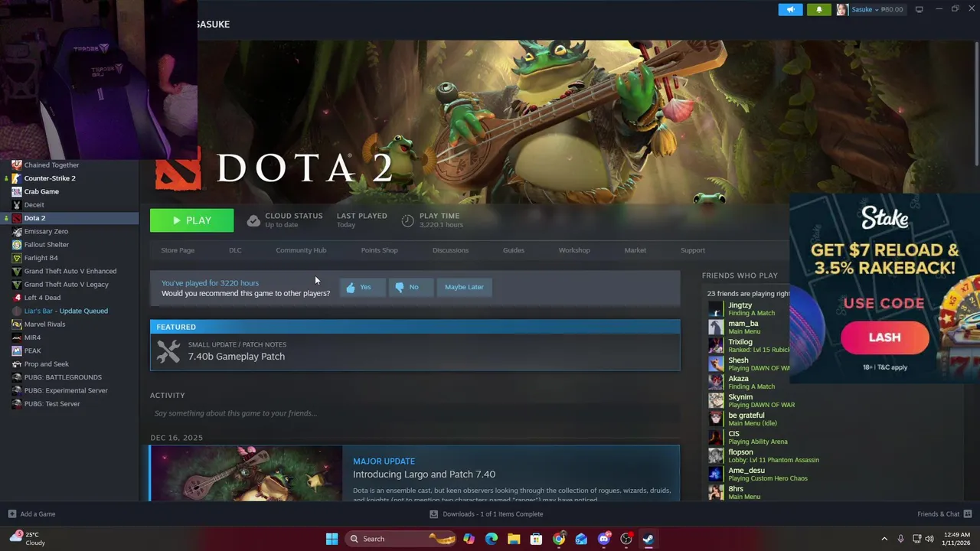Open the Store Page tab
This screenshot has width=980, height=551.
pos(178,250)
